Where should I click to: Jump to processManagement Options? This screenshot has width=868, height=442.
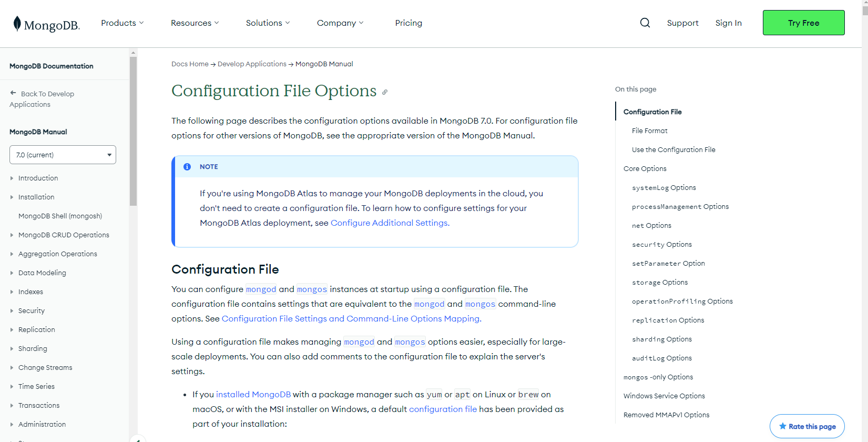coord(680,207)
